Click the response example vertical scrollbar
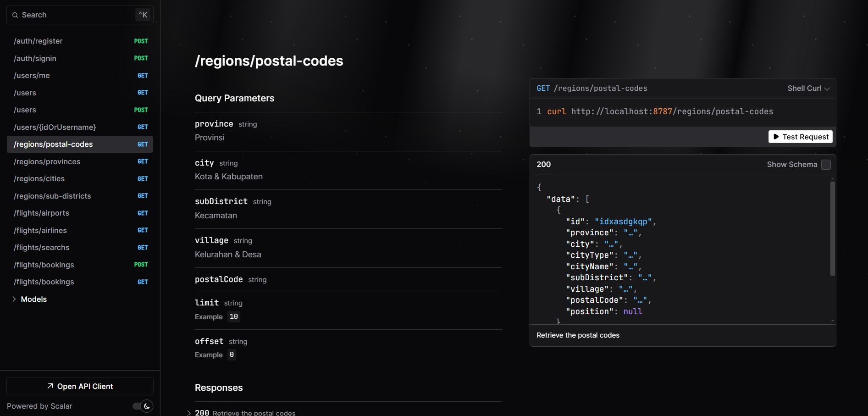 832,228
